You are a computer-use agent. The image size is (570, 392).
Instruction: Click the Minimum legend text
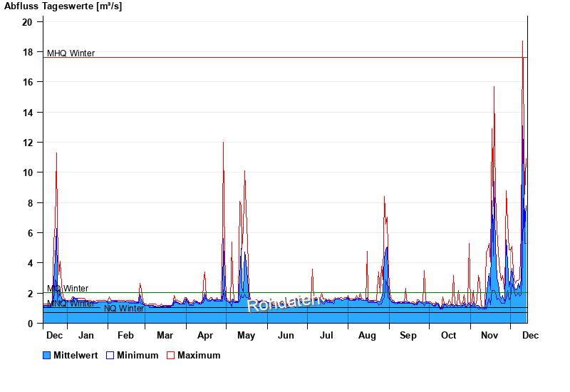click(x=138, y=355)
